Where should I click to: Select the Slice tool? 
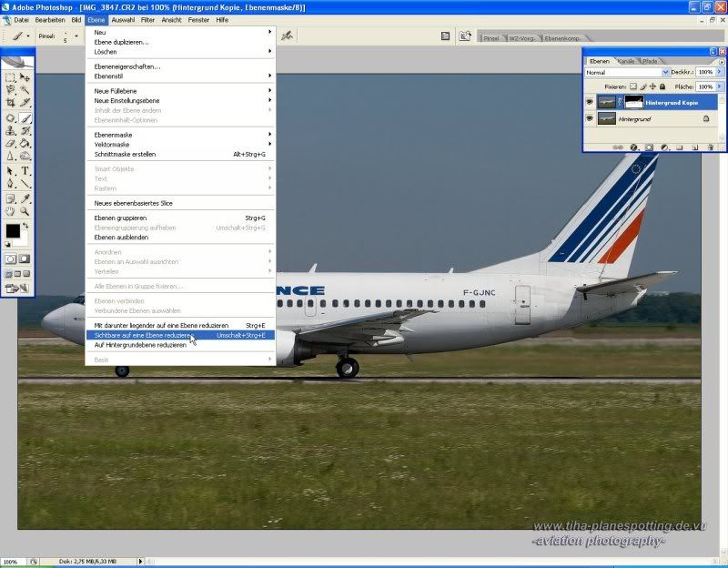pos(25,102)
